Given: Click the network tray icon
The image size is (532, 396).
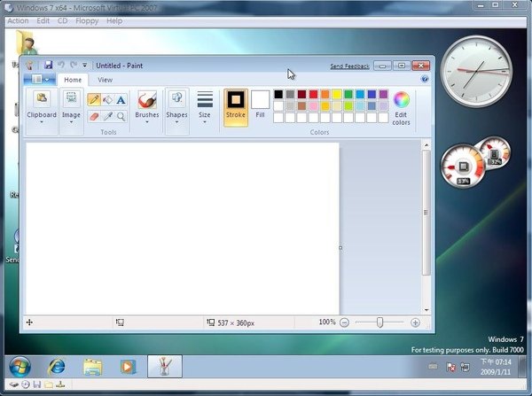Looking at the screenshot, I should pos(465,367).
